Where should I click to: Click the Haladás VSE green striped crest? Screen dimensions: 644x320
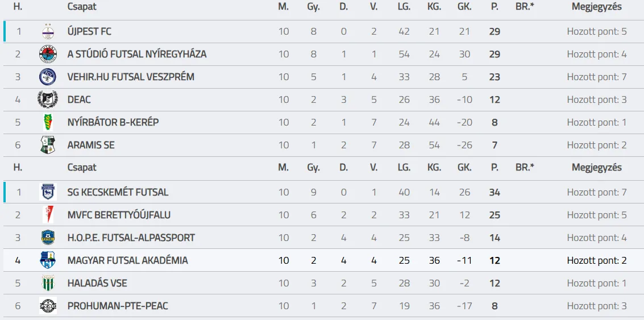pyautogui.click(x=48, y=283)
